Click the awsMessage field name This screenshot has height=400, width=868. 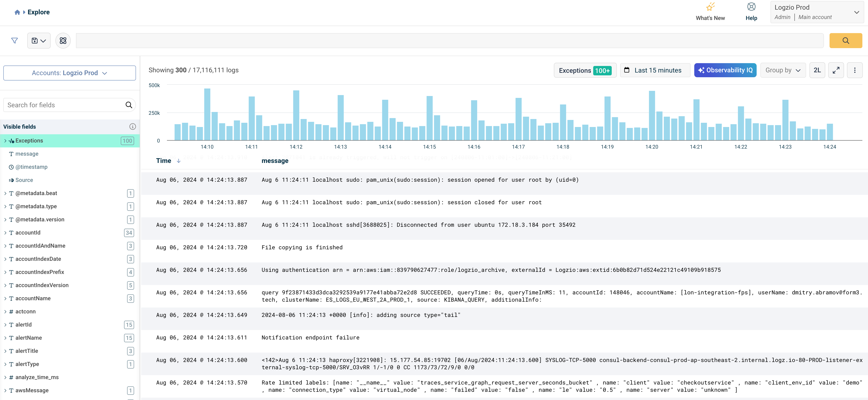(32, 391)
